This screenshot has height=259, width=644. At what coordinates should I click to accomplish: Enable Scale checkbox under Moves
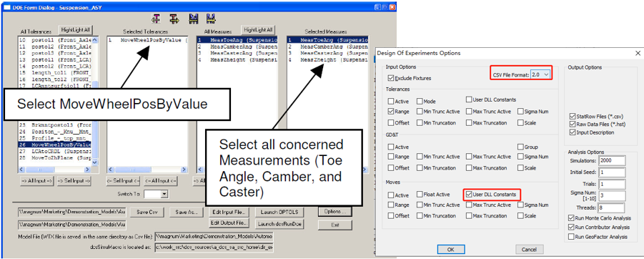[521, 216]
